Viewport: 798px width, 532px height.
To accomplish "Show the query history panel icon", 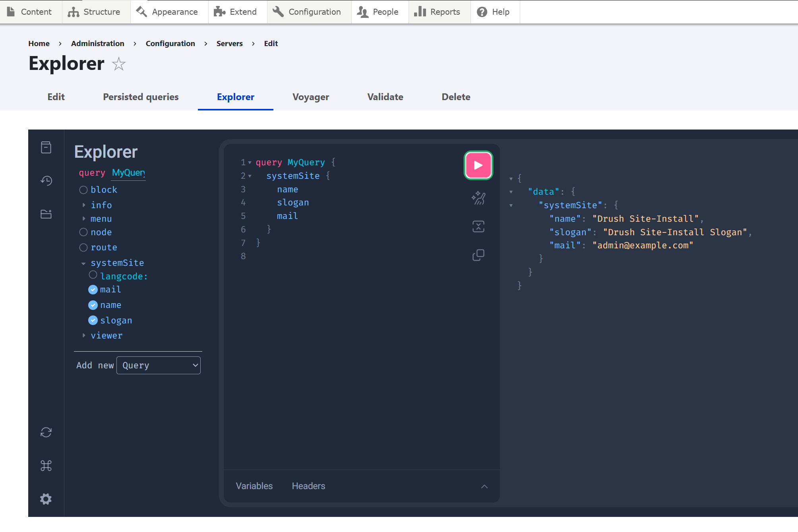I will coord(46,181).
